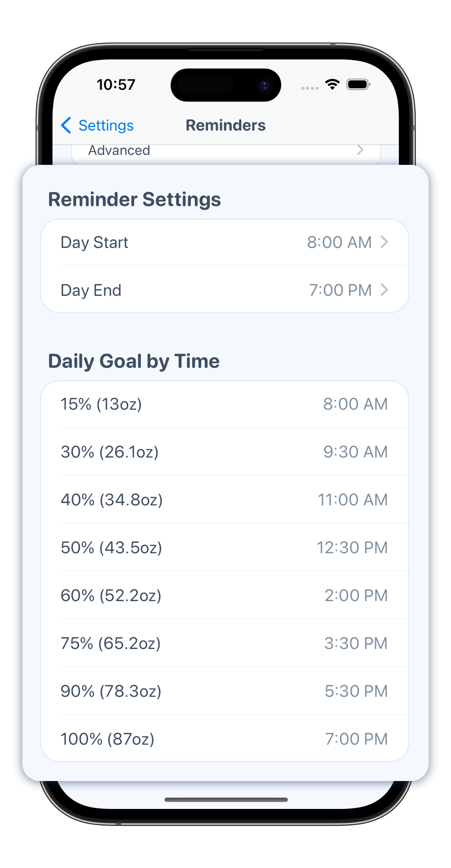The image size is (451, 868).
Task: Expand the Day End chevron
Action: (x=384, y=290)
